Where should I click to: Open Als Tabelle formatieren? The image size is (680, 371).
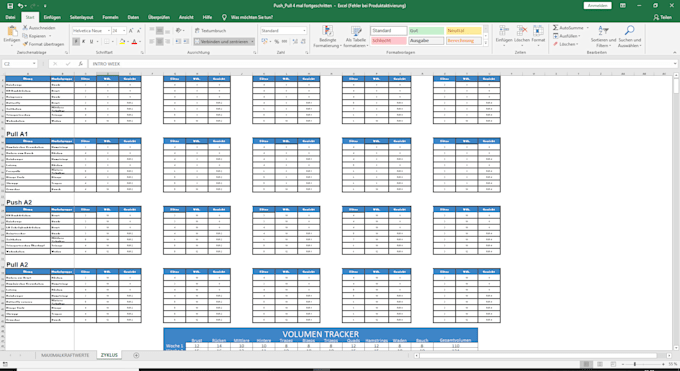click(x=356, y=36)
